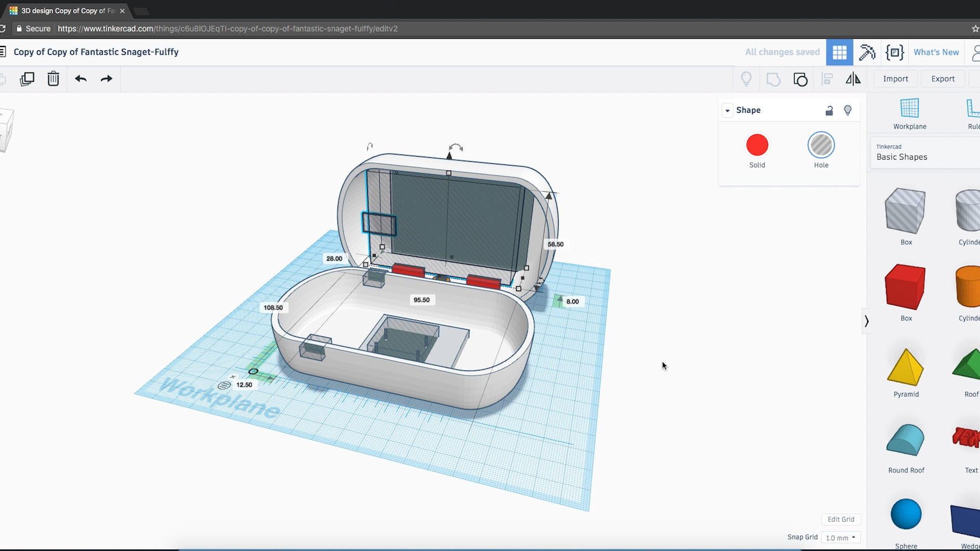Select the red Solid color swatch
The height and width of the screenshot is (551, 980).
click(x=757, y=144)
